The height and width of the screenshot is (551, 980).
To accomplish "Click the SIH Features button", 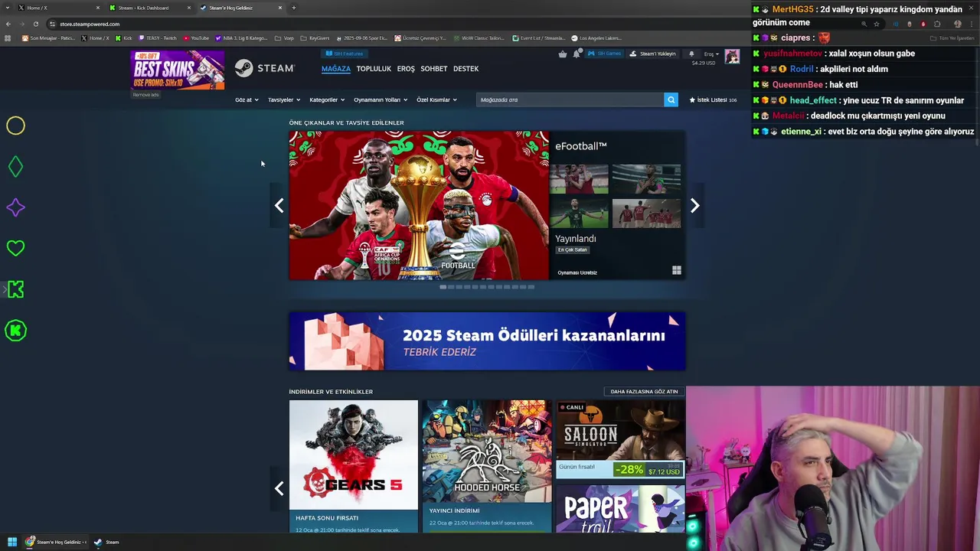I will tap(345, 54).
